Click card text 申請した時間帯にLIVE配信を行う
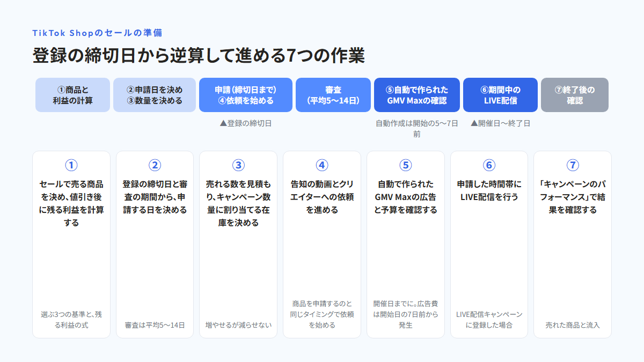Image resolution: width=644 pixels, height=362 pixels. (489, 190)
